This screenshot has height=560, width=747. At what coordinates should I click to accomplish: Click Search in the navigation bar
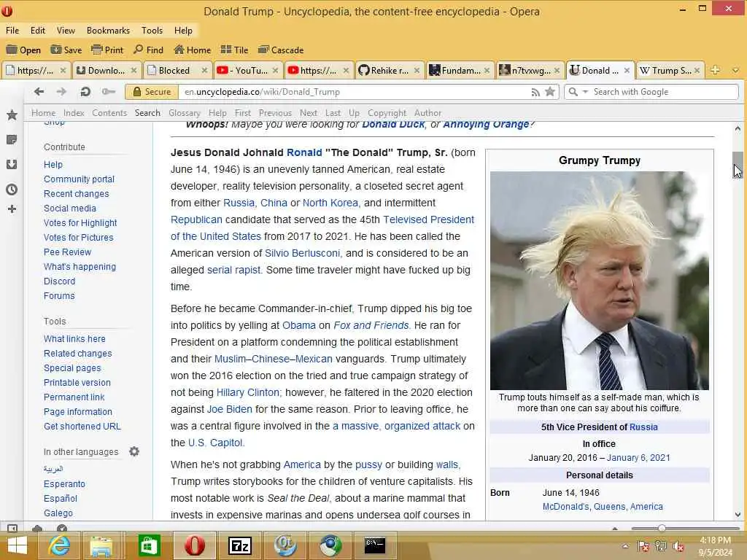pos(147,113)
